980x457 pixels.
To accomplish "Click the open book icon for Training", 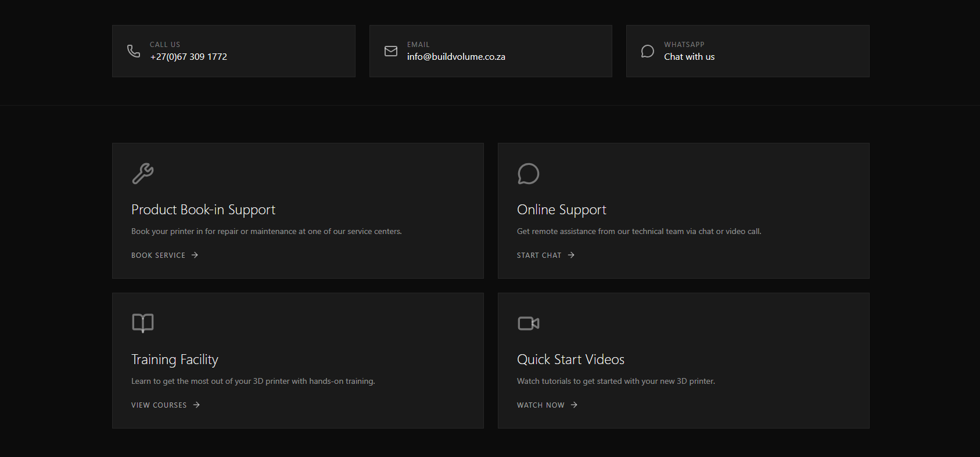I will tap(143, 323).
